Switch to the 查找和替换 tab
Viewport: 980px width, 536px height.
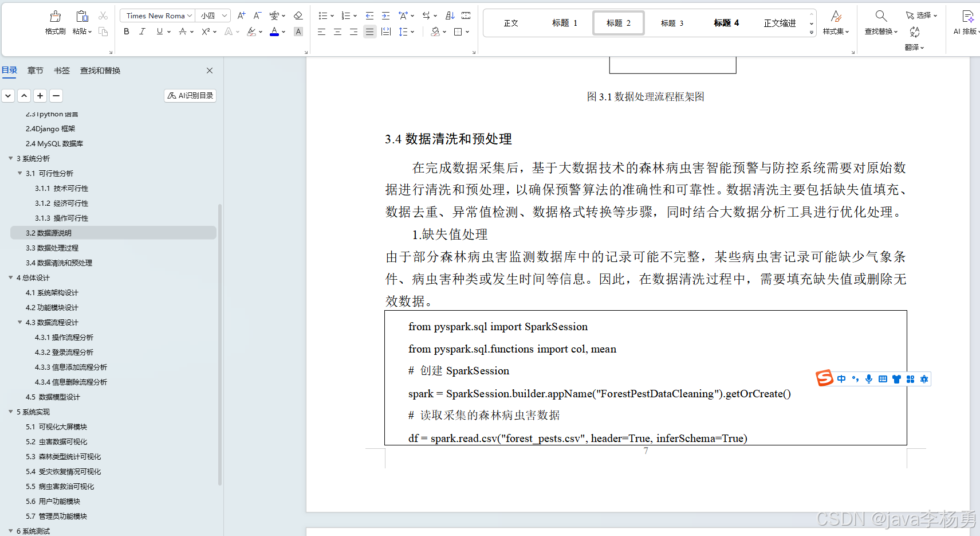click(100, 71)
